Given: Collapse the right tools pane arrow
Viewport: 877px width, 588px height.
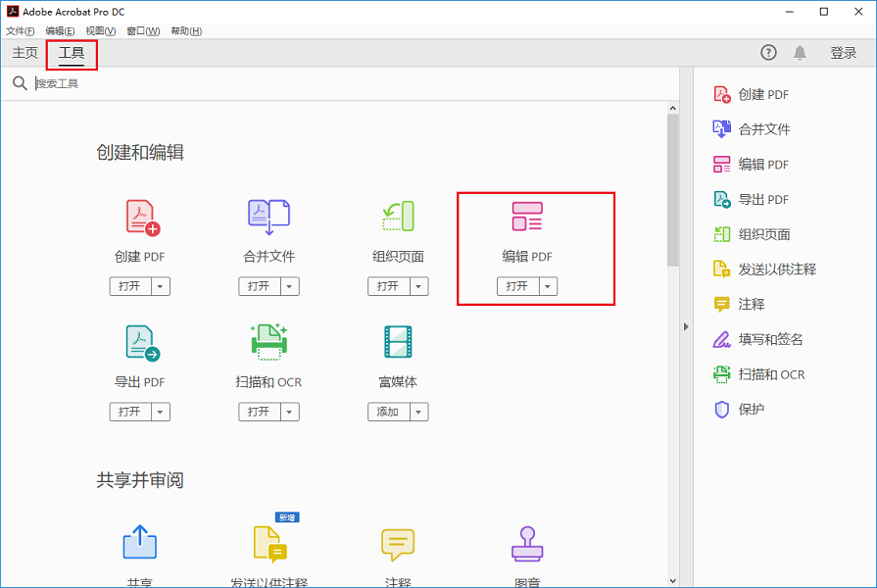Looking at the screenshot, I should point(686,326).
